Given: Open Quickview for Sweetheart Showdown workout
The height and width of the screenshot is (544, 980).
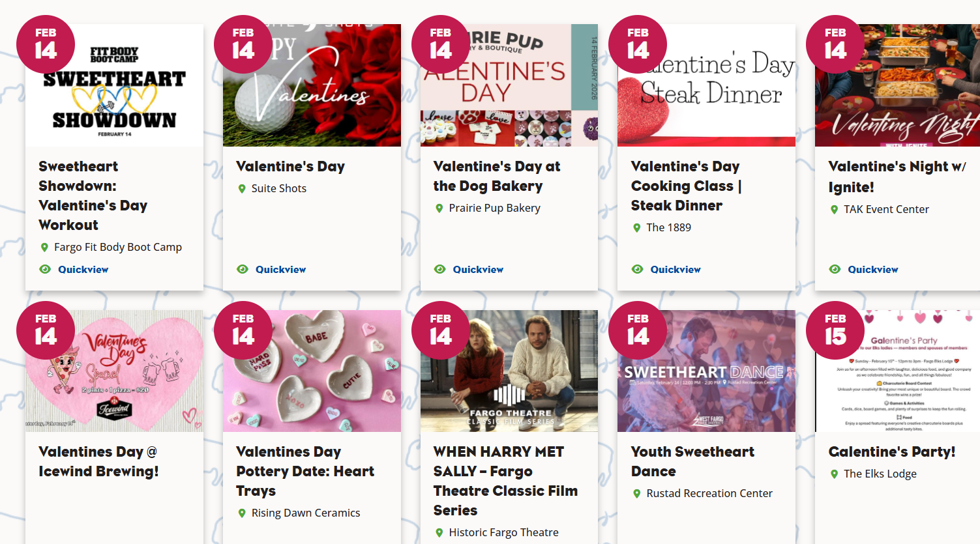Looking at the screenshot, I should (x=83, y=269).
